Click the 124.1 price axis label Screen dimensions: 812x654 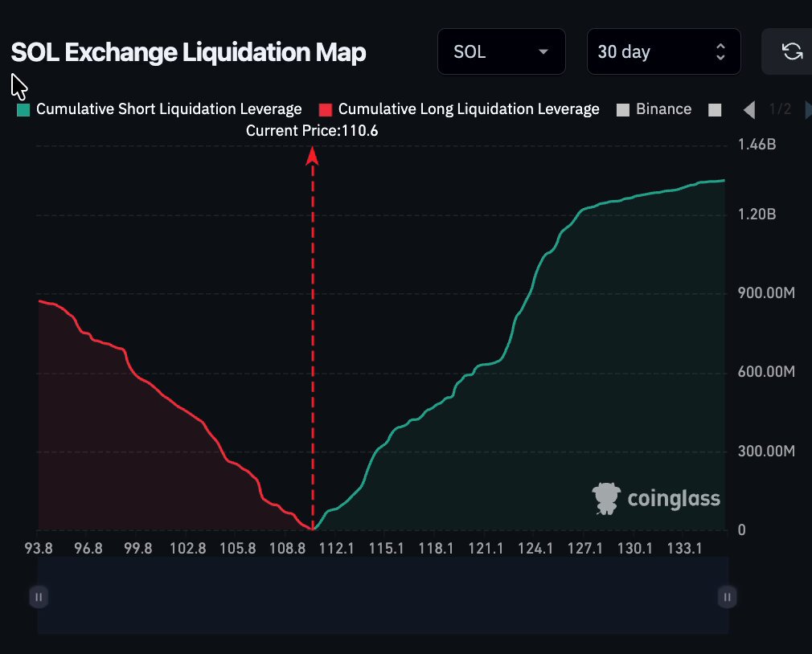pyautogui.click(x=535, y=549)
